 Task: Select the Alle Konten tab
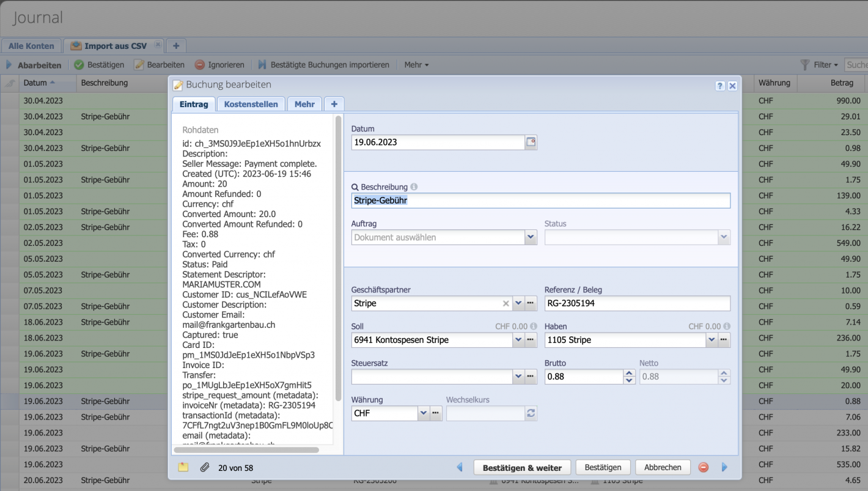31,45
